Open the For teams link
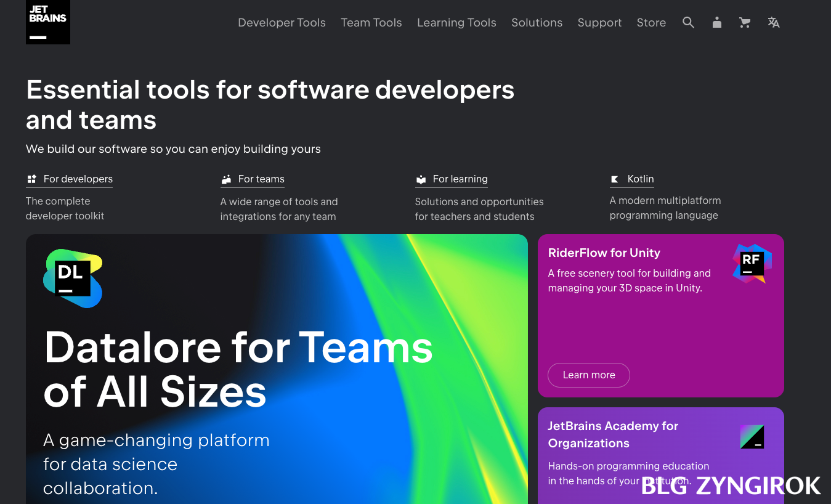831x504 pixels. (261, 179)
